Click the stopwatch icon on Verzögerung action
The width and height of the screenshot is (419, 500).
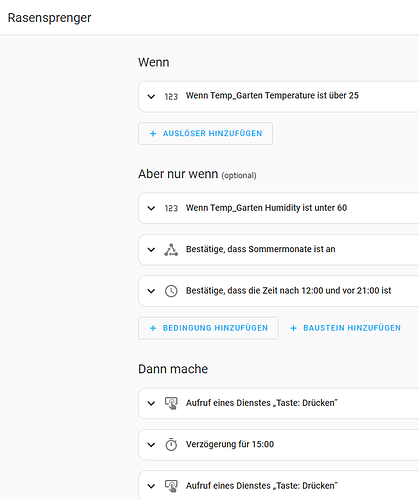click(171, 445)
